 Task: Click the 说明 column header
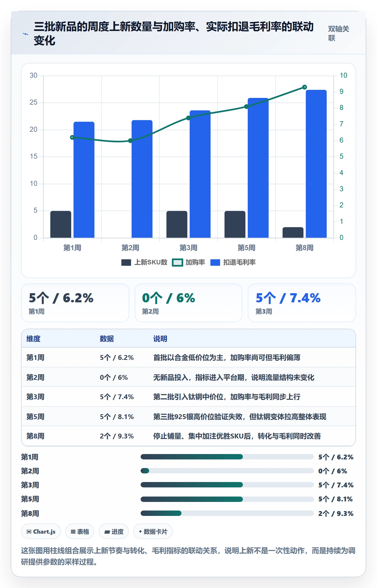click(160, 339)
